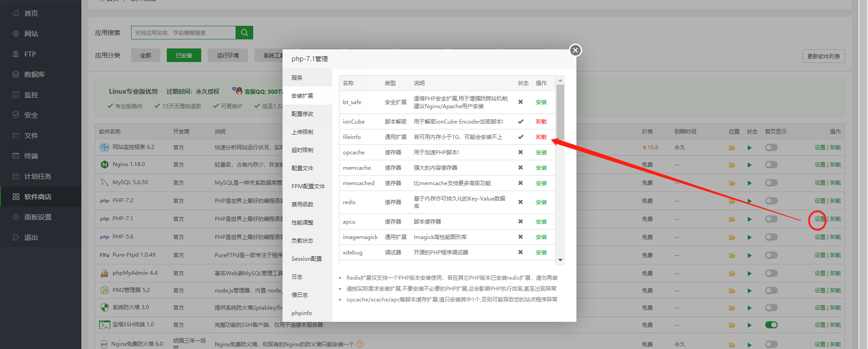Go to FTP in the sidebar
This screenshot has width=868, height=349.
[x=30, y=54]
